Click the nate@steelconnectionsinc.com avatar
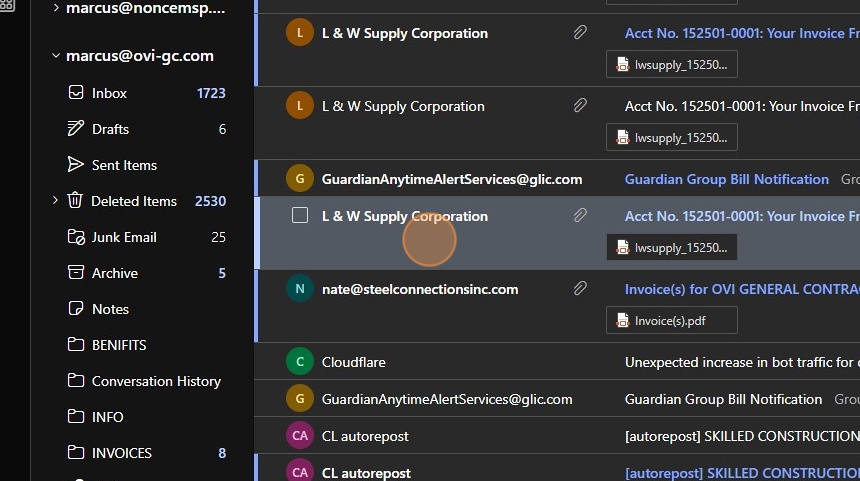Image resolution: width=860 pixels, height=481 pixels. point(299,288)
